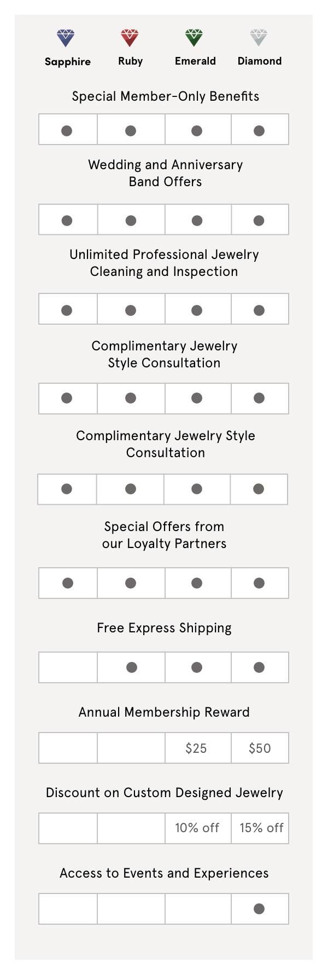Click the 15% off Diamond discount cell

[x=261, y=828]
